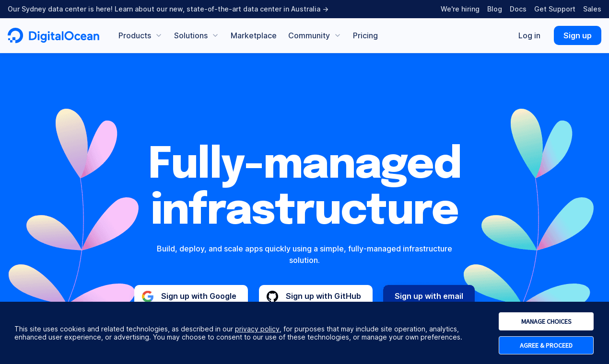
Task: Click Sign up with email
Action: [x=429, y=296]
